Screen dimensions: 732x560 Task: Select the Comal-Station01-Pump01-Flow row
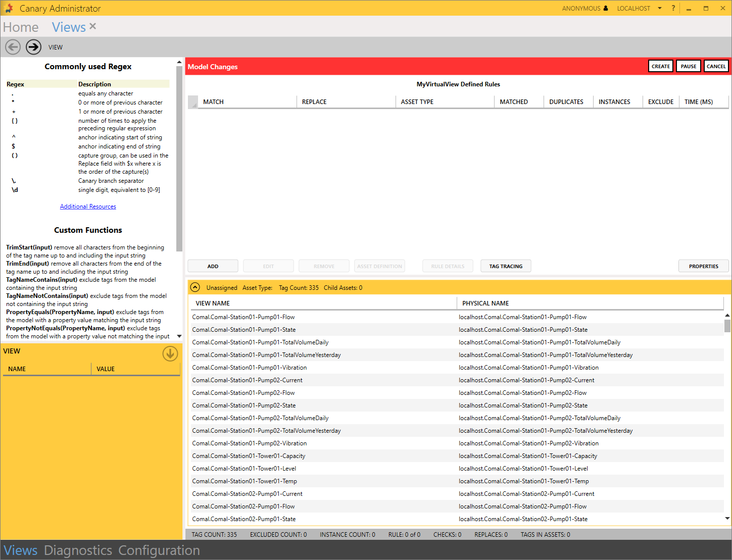coord(243,317)
